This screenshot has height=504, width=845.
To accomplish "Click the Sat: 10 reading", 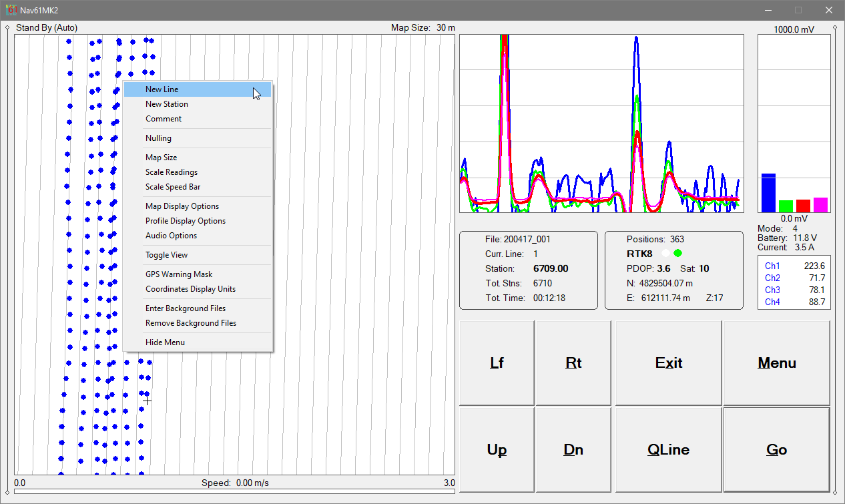I will tap(694, 268).
